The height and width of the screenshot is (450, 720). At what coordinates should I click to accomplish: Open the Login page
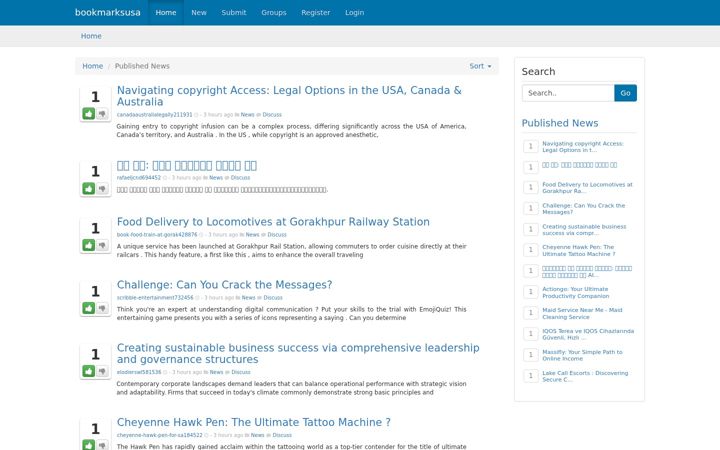click(x=354, y=12)
